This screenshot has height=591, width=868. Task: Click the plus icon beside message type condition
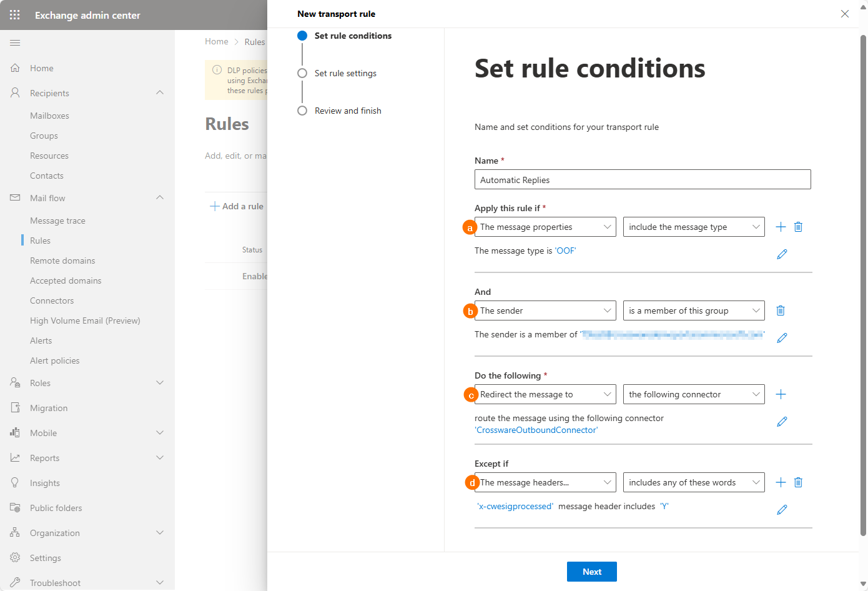pyautogui.click(x=781, y=227)
